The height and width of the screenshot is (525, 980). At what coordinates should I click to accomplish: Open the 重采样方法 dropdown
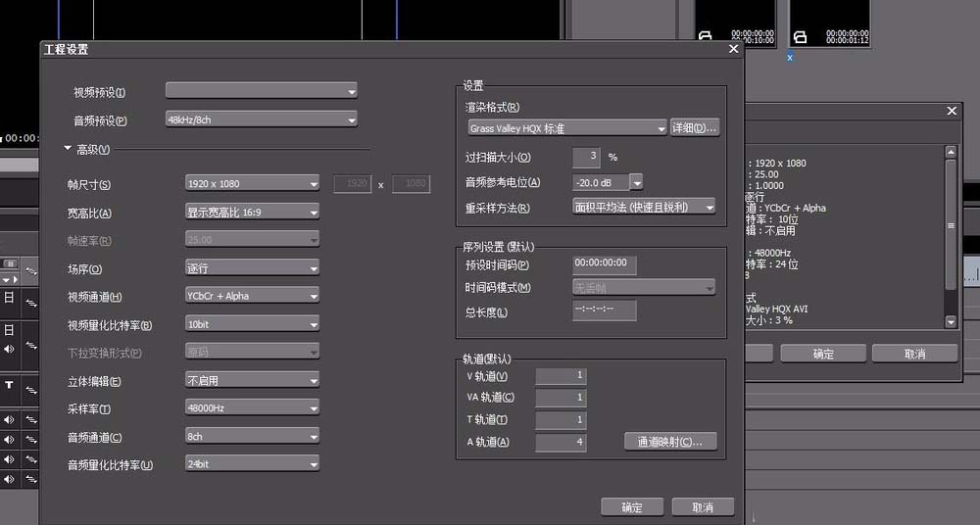tap(644, 207)
